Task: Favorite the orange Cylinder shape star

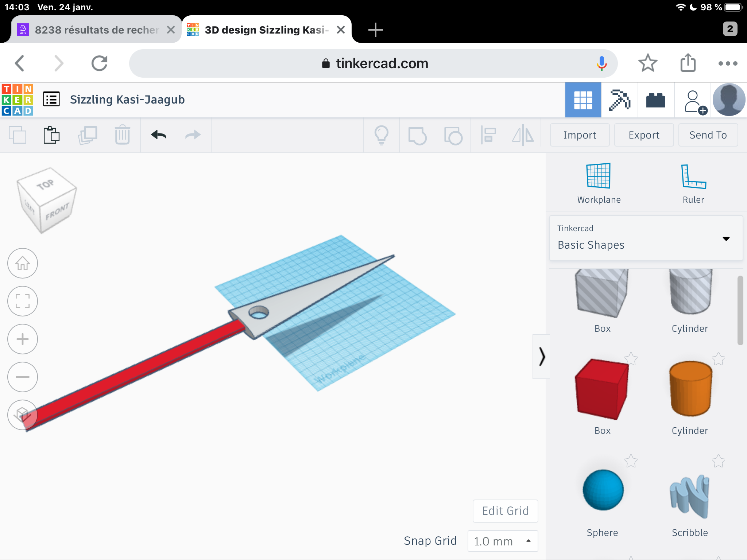Action: pyautogui.click(x=718, y=359)
